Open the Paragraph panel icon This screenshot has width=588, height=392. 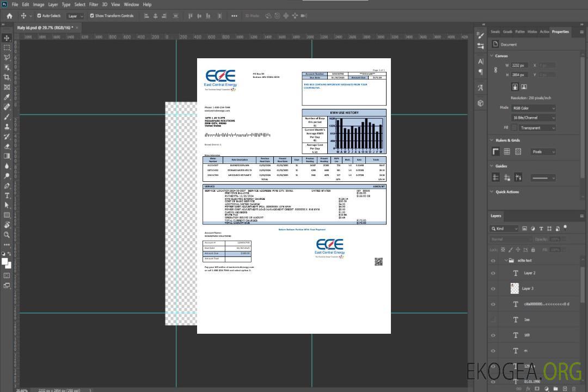[480, 72]
